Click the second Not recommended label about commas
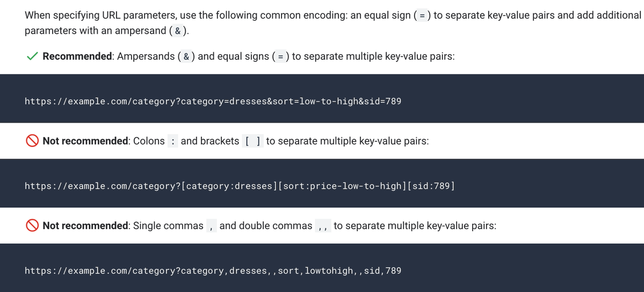Screen dimensions: 644x292 (85, 226)
